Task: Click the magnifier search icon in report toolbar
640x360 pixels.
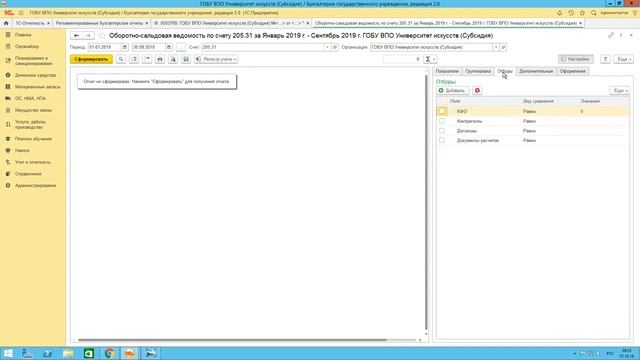Action: [121, 59]
